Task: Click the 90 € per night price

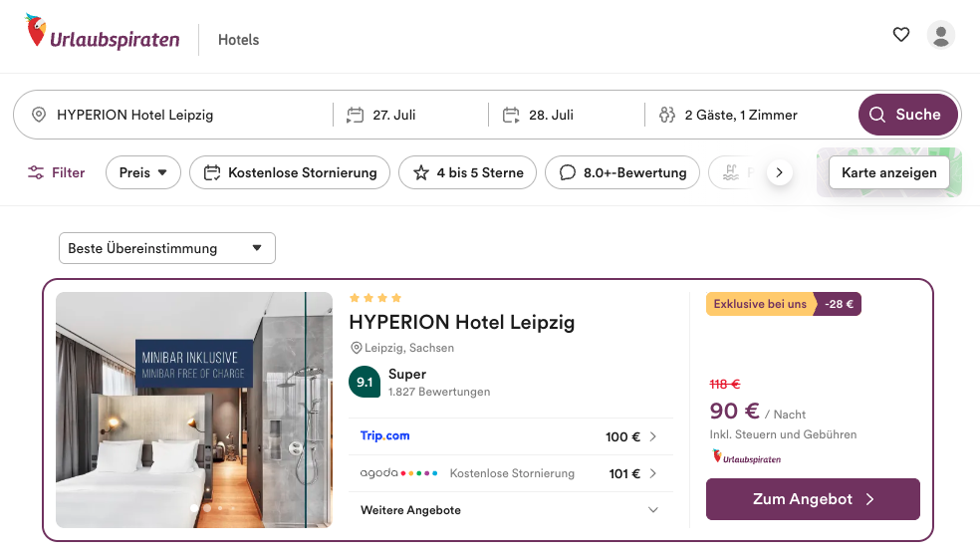Action: (734, 411)
